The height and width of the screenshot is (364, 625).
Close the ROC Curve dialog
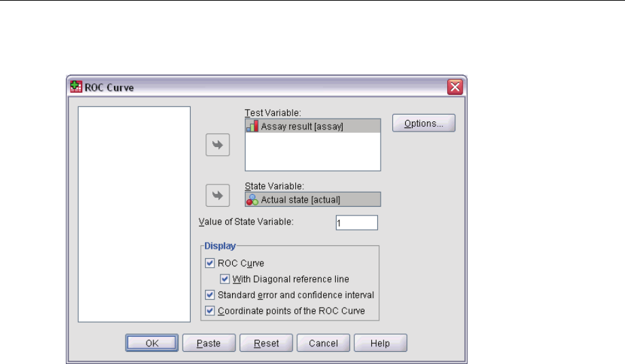(455, 87)
